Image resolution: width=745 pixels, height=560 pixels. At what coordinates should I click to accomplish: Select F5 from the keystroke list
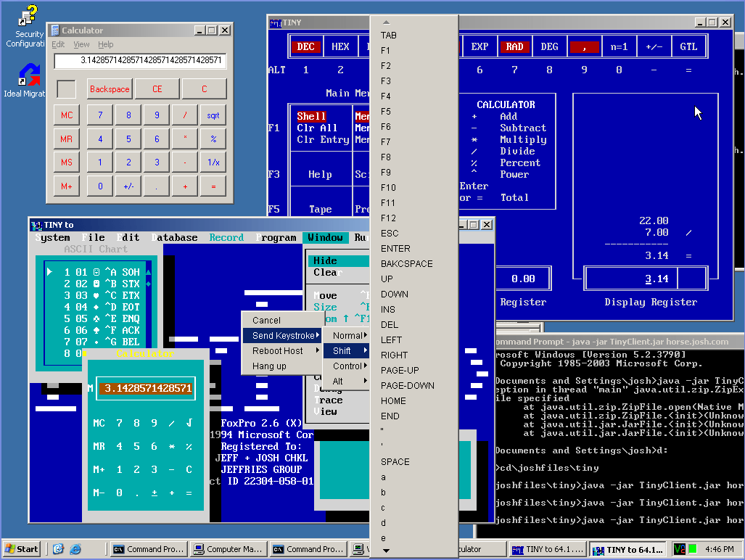387,111
